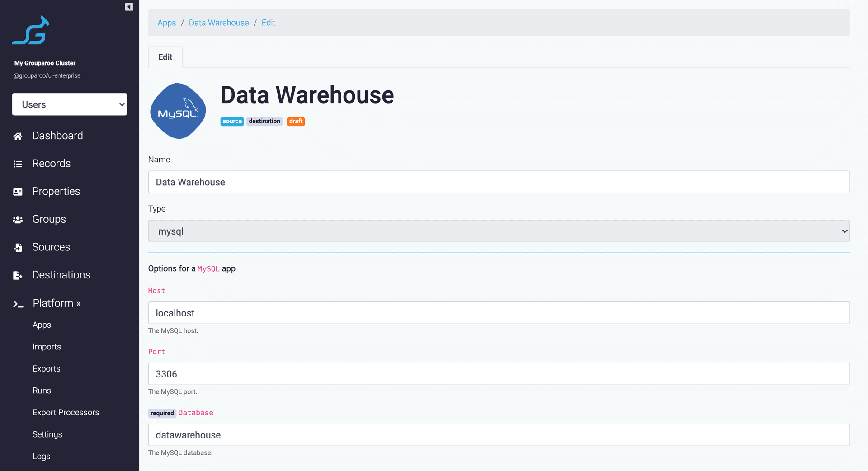Click the Platform terminal icon
868x471 pixels.
(x=18, y=304)
